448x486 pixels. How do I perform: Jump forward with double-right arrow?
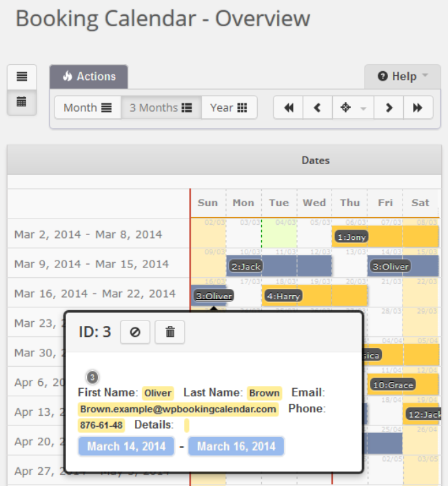(418, 108)
